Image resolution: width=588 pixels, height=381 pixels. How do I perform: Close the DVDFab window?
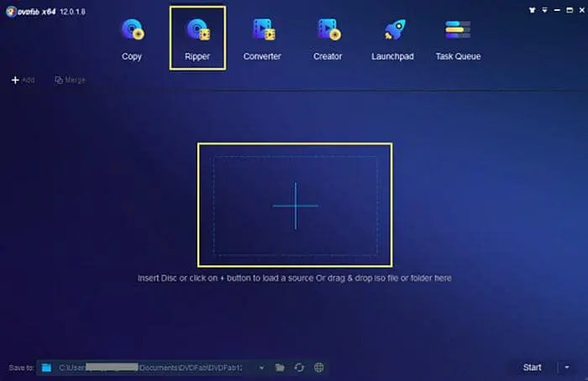point(581,10)
